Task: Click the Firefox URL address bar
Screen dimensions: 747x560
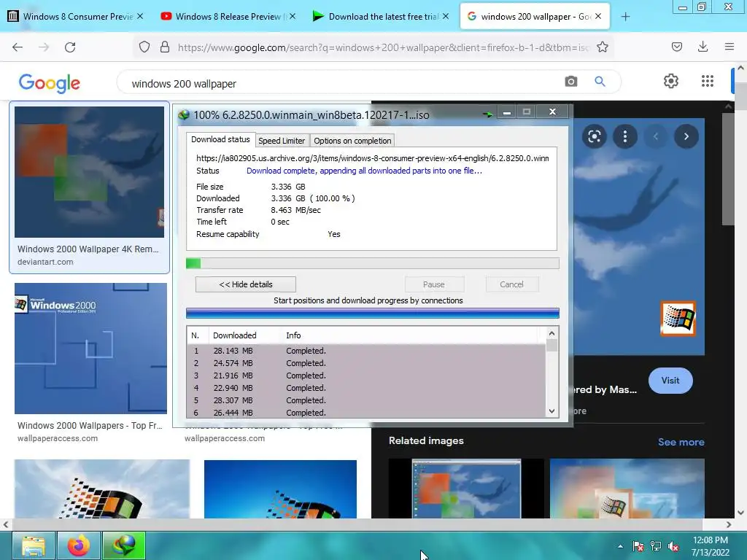Action: [x=384, y=47]
